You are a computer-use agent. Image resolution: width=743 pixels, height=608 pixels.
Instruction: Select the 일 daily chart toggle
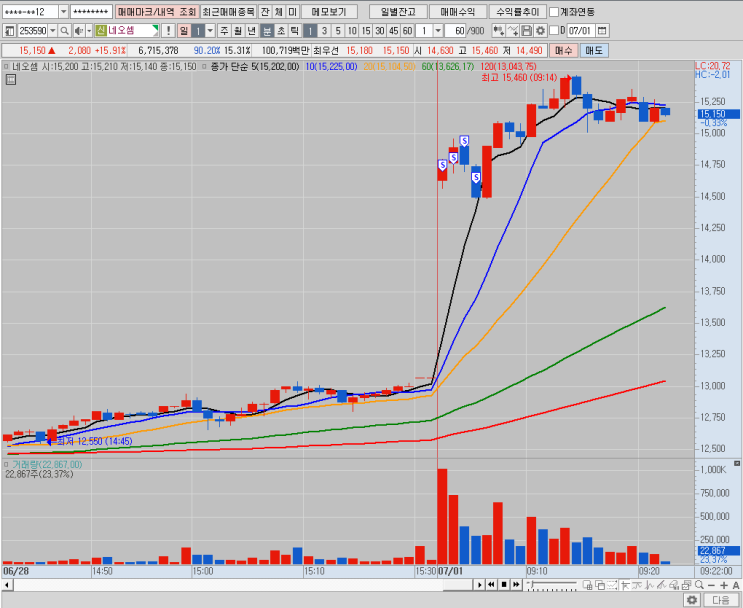click(184, 31)
